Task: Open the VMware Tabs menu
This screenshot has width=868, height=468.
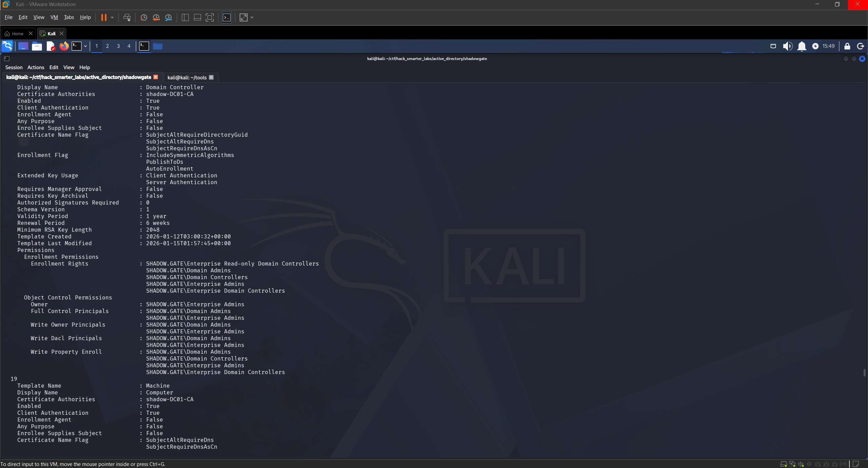Action: [x=69, y=17]
